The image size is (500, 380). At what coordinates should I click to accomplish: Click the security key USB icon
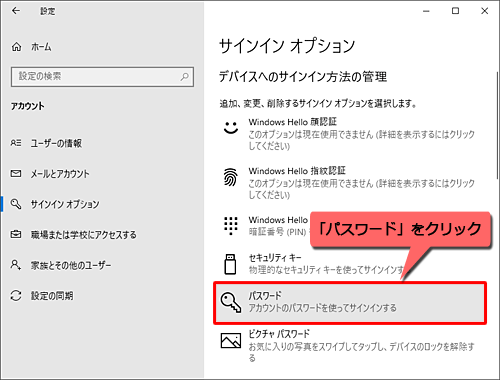[x=230, y=264]
